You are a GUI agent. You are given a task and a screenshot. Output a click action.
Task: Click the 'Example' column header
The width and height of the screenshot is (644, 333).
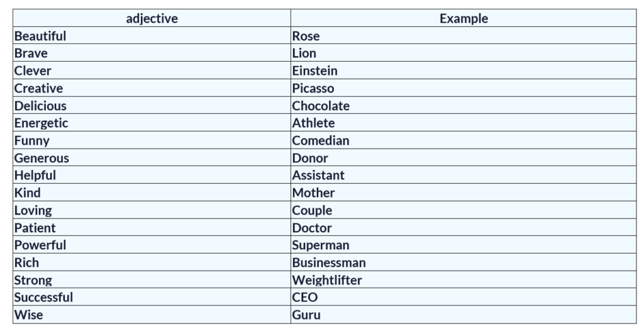click(464, 19)
